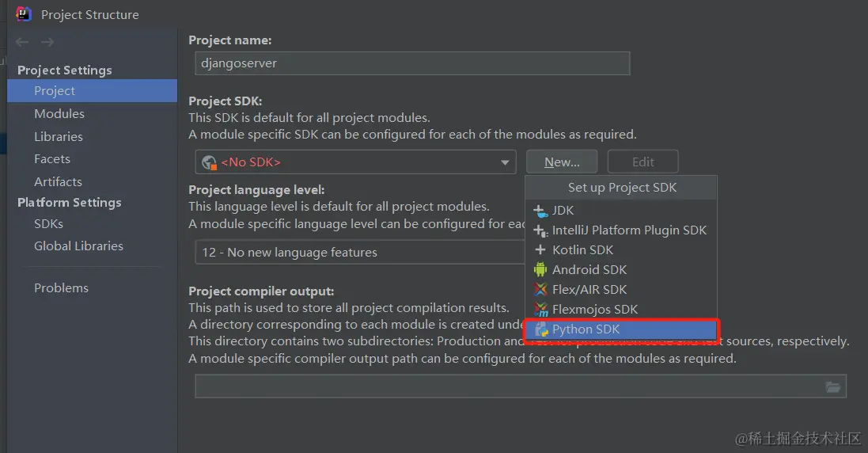Click the Project compiler output label
Viewport: 868px width, 453px height.
tap(261, 291)
